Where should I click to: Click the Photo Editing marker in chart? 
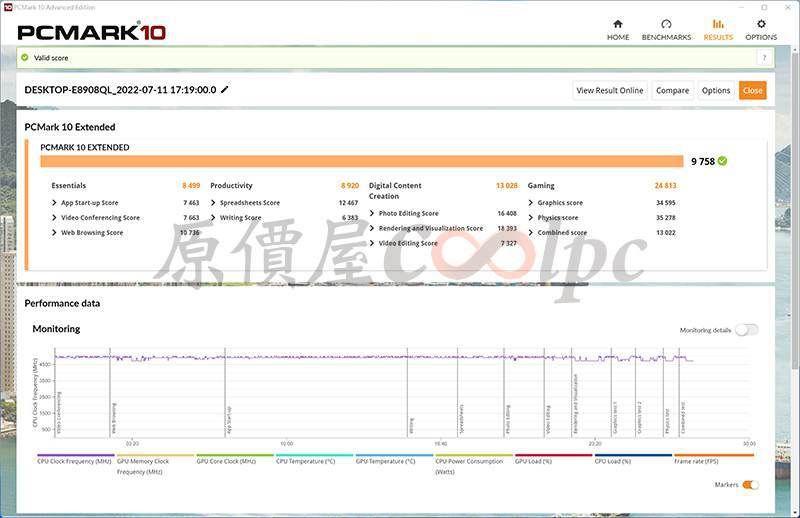508,420
